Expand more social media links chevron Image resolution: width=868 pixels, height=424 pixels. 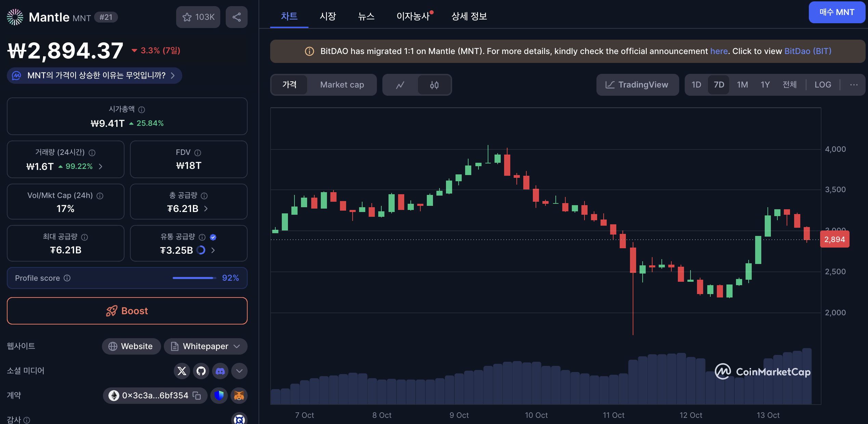click(239, 371)
